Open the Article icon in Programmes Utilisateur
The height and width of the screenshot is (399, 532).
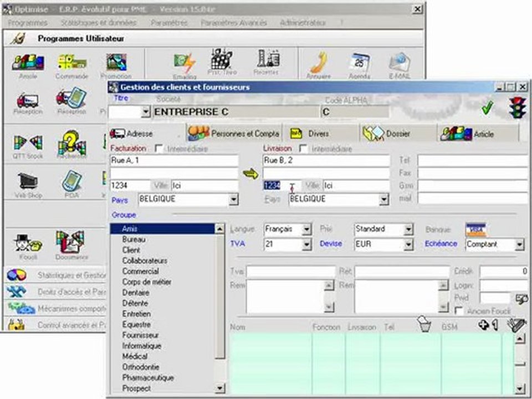[28, 66]
